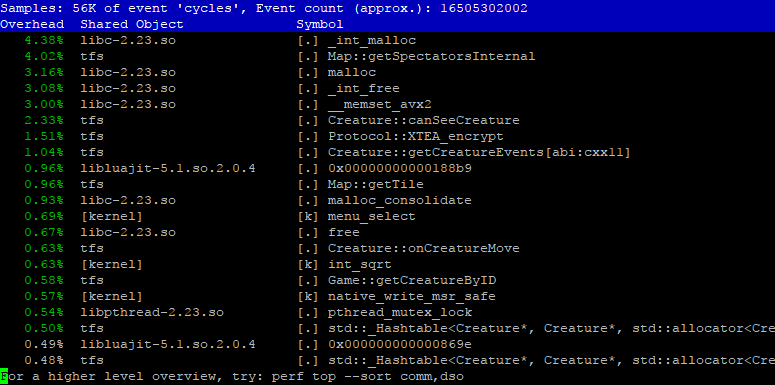Select Game::getCreatureByID symbol
Screen dimensions: 775x385
[412, 281]
